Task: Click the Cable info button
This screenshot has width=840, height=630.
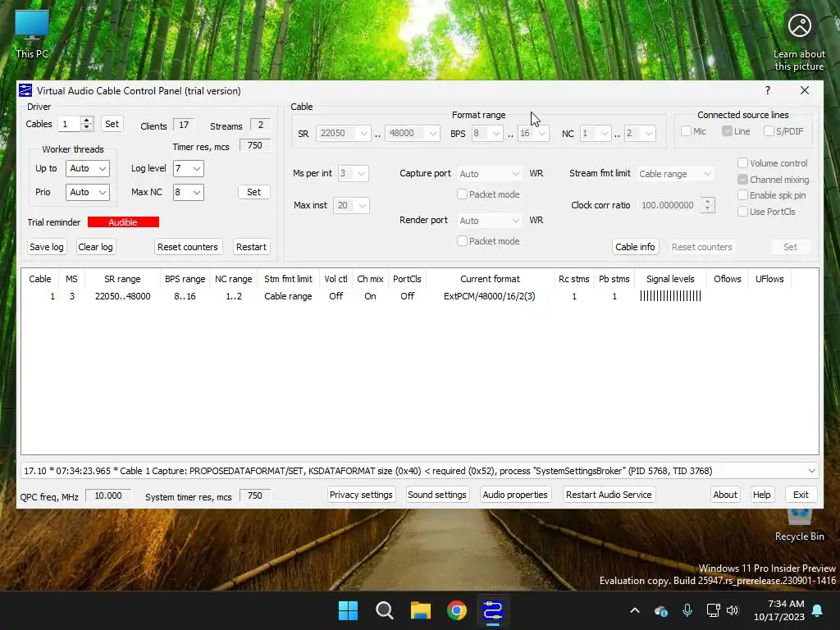Action: (635, 247)
